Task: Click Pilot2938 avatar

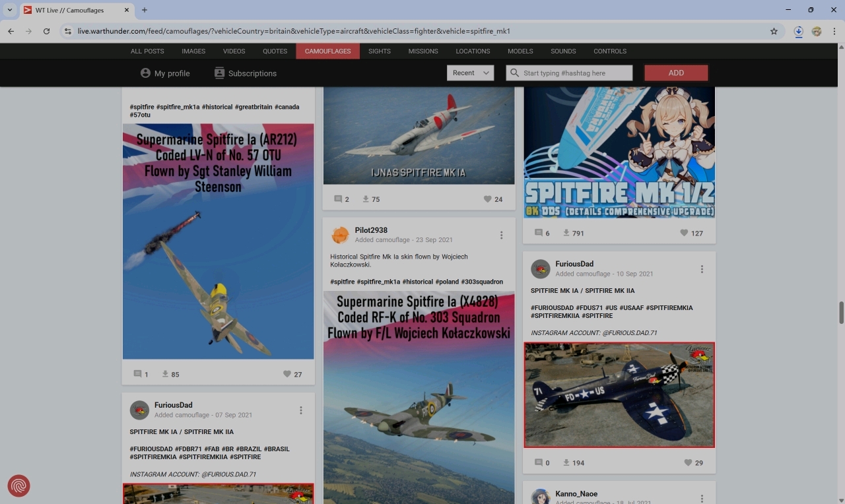Action: tap(340, 235)
